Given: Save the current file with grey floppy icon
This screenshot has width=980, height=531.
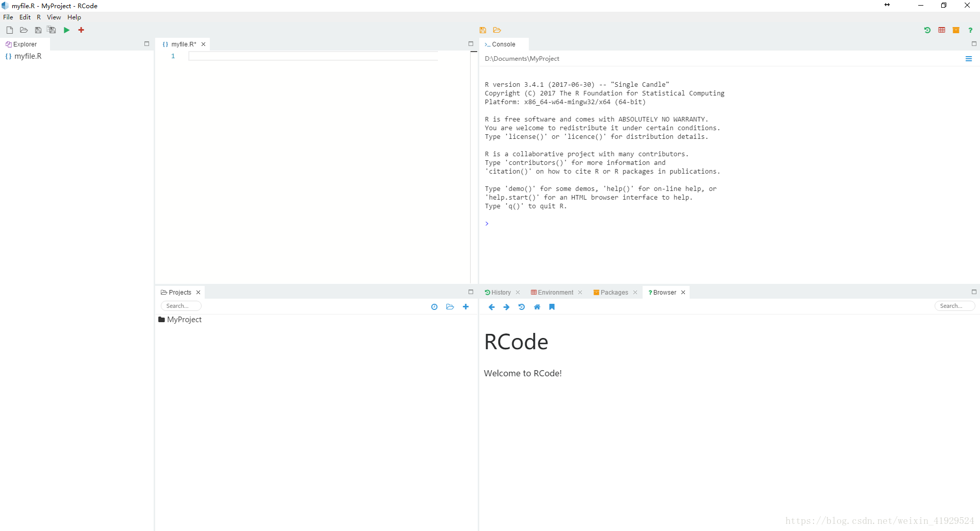Looking at the screenshot, I should (38, 30).
